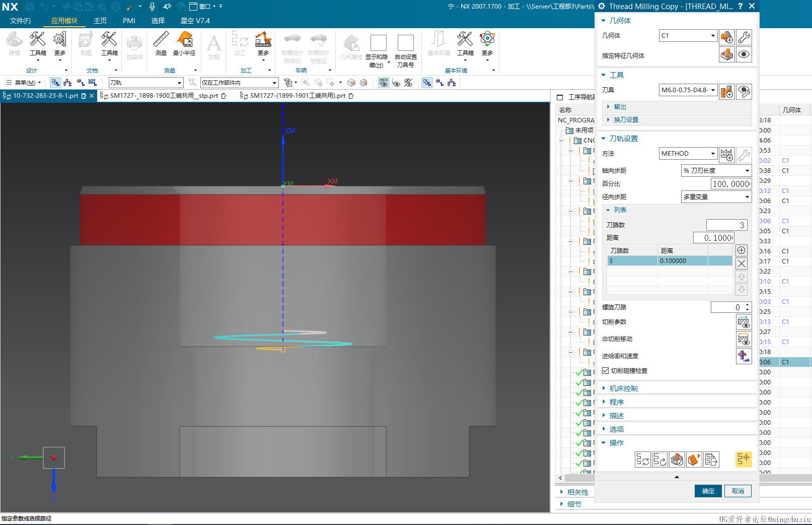
Task: Click the 距离 0.1000 input field
Action: pyautogui.click(x=714, y=238)
